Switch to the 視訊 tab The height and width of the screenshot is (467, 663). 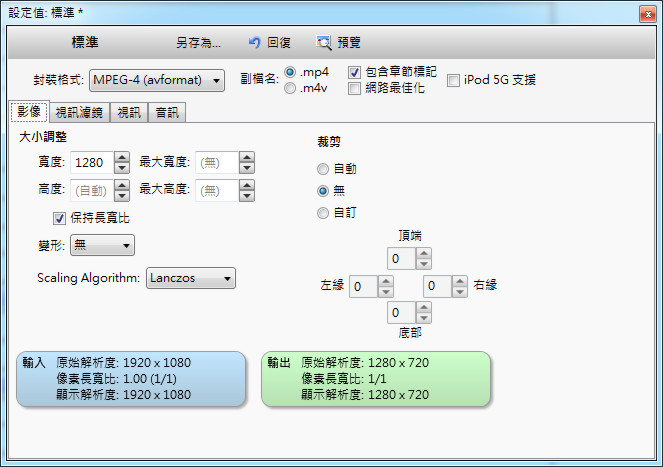coord(129,113)
